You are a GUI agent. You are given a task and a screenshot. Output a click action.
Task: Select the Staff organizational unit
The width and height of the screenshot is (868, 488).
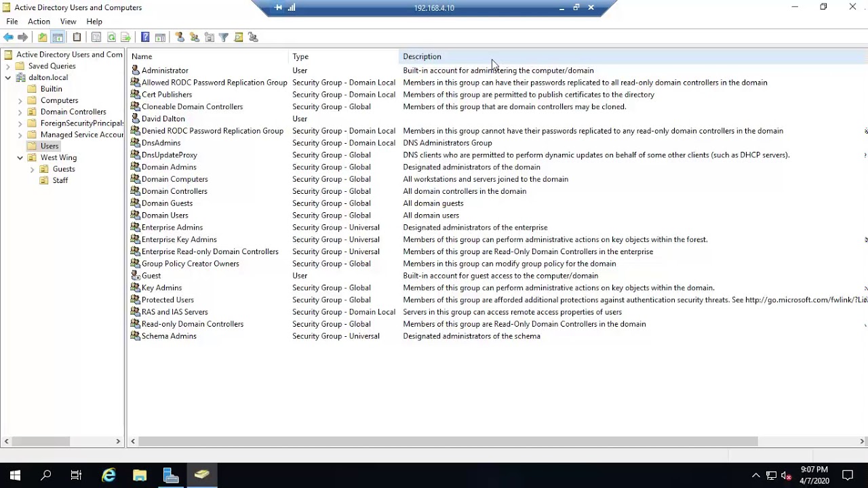click(x=60, y=181)
